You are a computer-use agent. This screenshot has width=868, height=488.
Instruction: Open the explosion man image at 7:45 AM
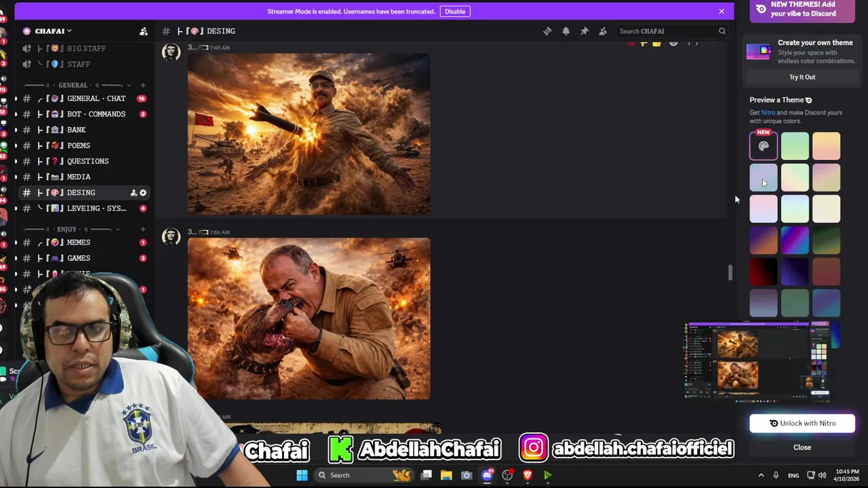[x=309, y=134]
